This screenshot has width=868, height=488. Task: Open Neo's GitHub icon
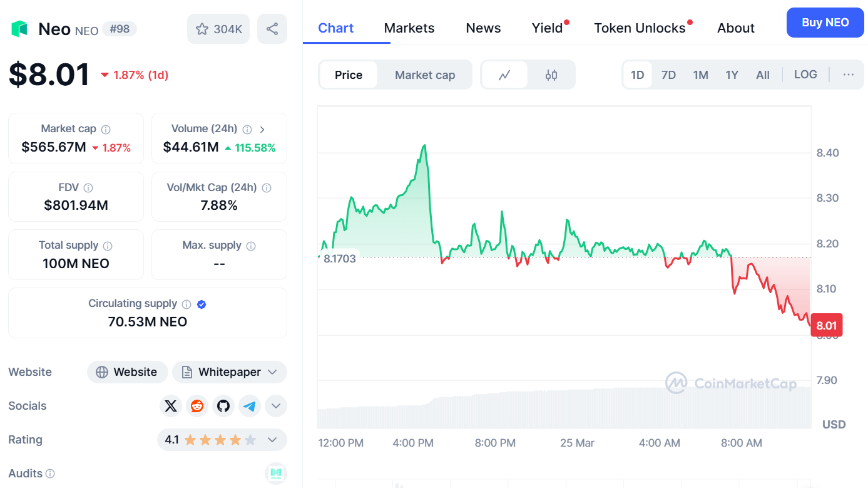[223, 406]
